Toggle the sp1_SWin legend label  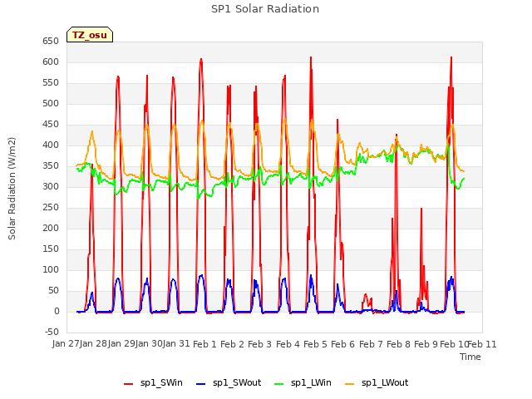coord(161,383)
